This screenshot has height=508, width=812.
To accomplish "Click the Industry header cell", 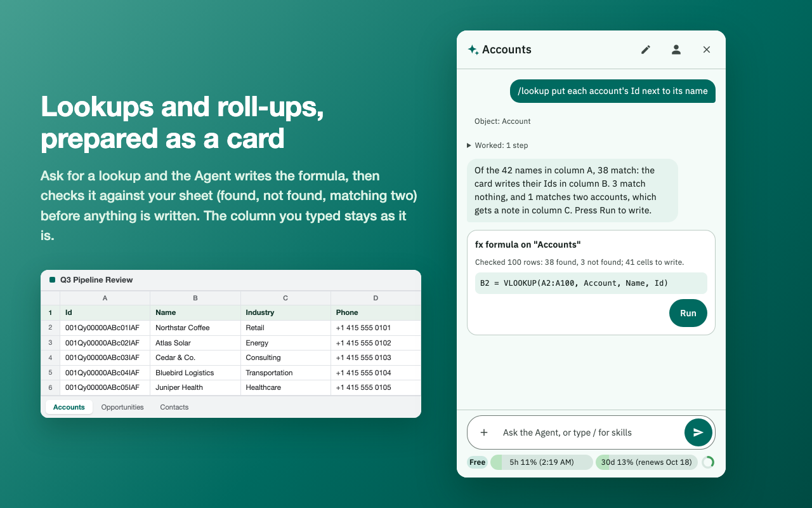I will pos(285,312).
